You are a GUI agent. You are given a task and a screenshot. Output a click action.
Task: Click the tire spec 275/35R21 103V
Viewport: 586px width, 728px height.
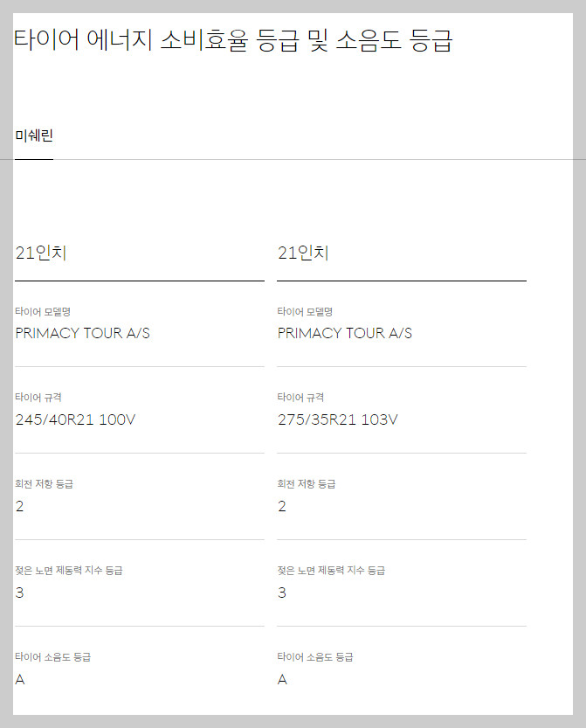[341, 419]
